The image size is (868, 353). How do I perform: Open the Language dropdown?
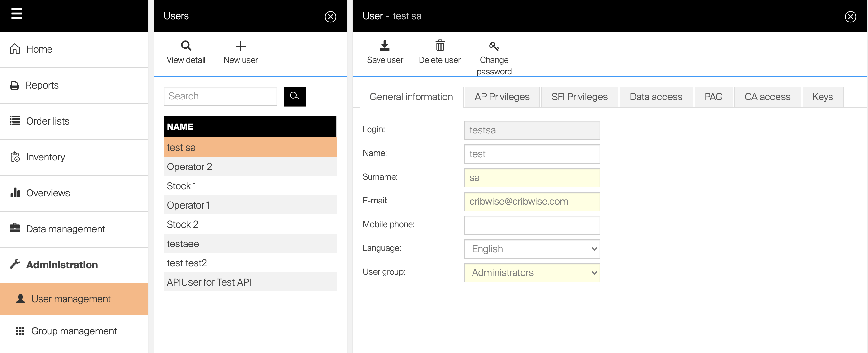click(532, 249)
